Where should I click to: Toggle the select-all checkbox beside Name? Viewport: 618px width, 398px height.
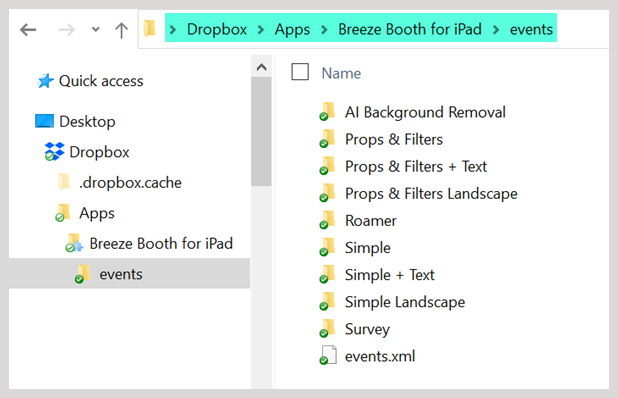[300, 72]
